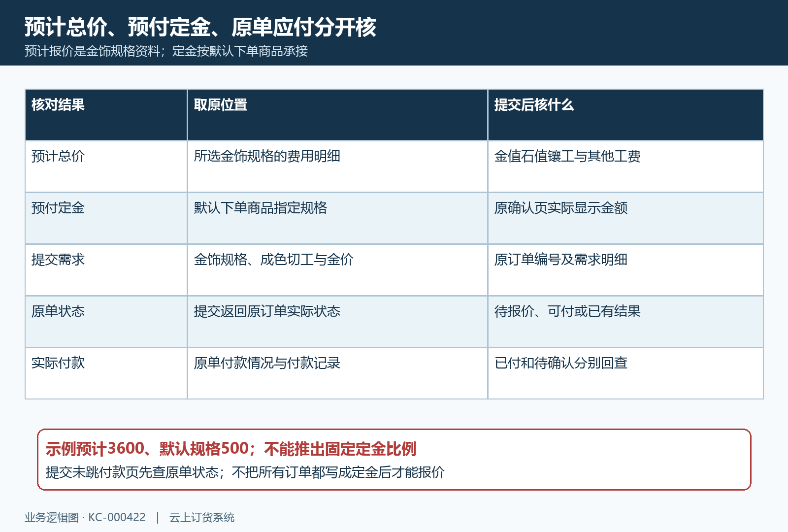The image size is (788, 532).
Task: Click the footer text 业务逻辑图 · KC-000422
Action: tap(85, 517)
